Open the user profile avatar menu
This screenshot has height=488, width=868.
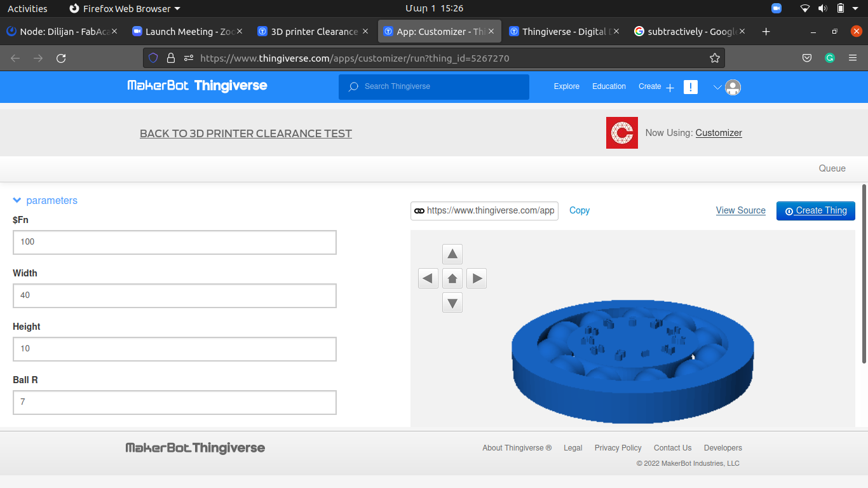point(733,87)
